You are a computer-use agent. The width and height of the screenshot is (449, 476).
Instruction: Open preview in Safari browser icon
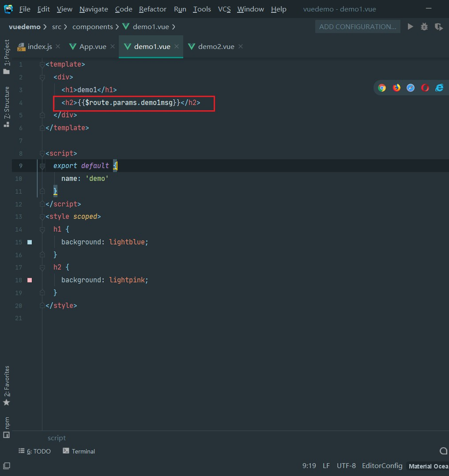click(x=411, y=88)
